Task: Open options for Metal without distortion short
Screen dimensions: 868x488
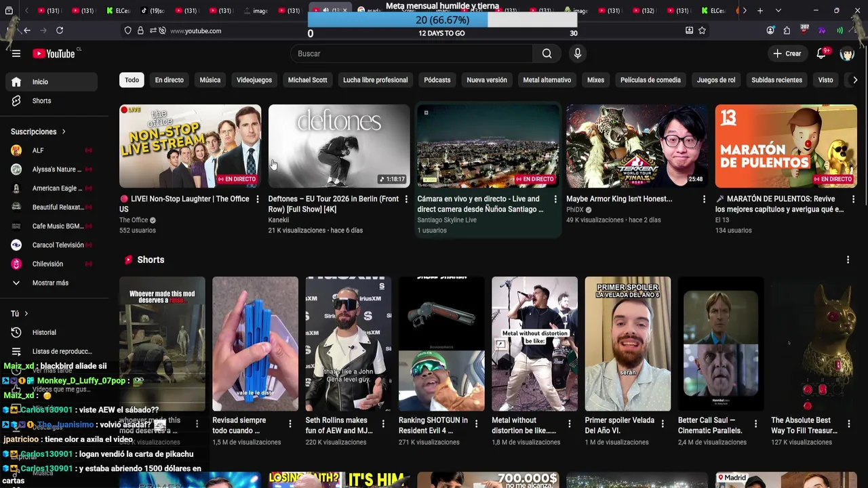Action: 569,424
